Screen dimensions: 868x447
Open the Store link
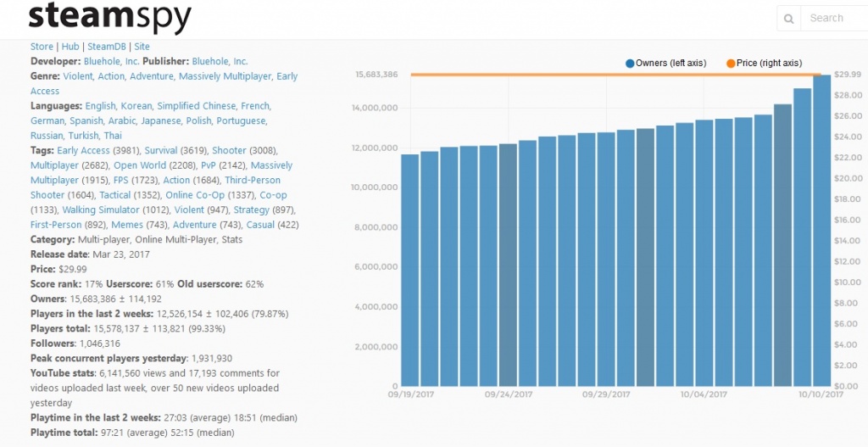(42, 47)
